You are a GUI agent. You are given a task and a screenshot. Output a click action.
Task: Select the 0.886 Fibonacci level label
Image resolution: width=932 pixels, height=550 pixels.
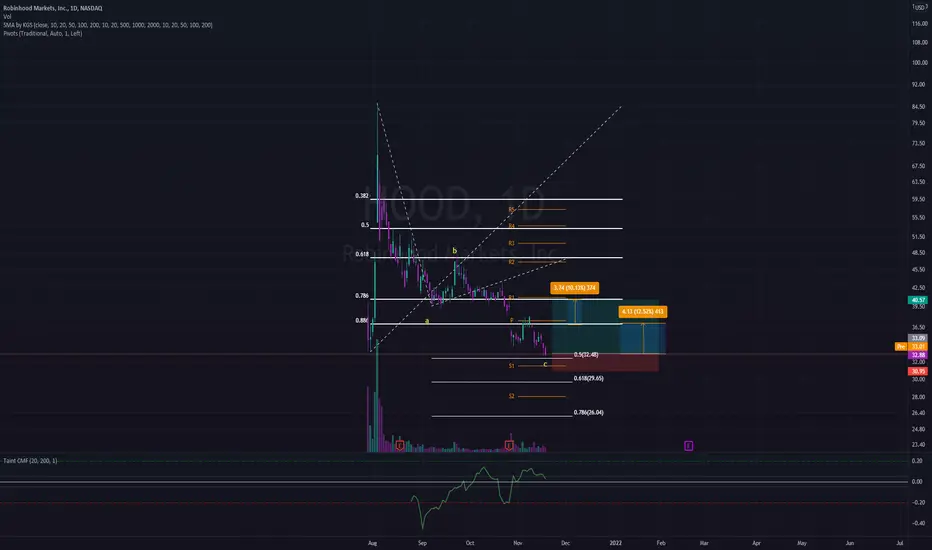[x=361, y=320]
